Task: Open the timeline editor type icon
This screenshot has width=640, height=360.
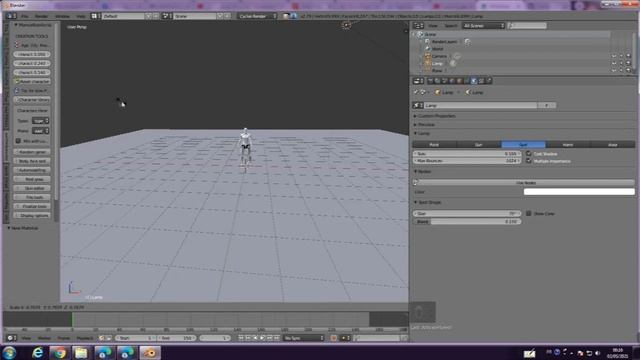Action: point(11,338)
